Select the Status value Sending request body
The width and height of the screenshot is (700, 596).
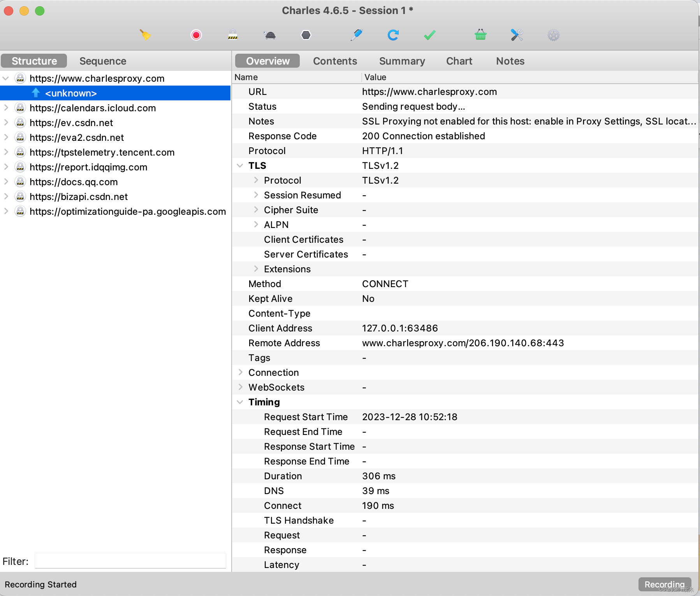click(413, 107)
